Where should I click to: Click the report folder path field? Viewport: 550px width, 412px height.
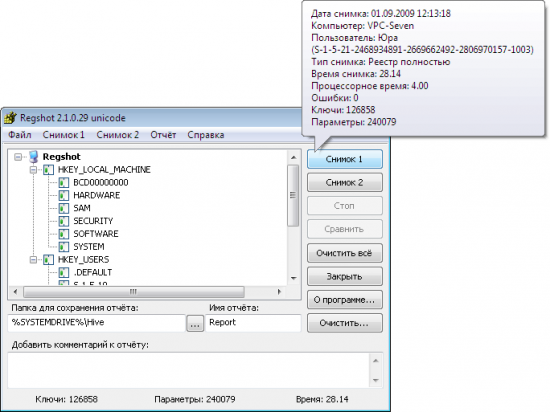96,323
